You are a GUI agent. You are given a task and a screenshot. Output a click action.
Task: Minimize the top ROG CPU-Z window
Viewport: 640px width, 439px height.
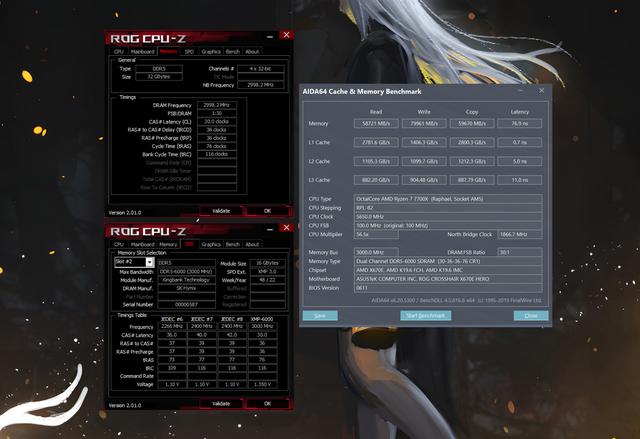click(x=270, y=37)
